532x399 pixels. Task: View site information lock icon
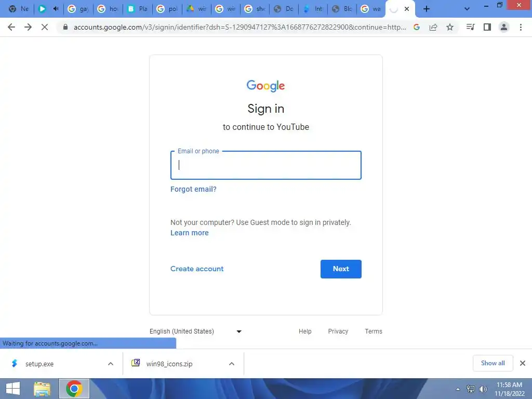click(65, 27)
